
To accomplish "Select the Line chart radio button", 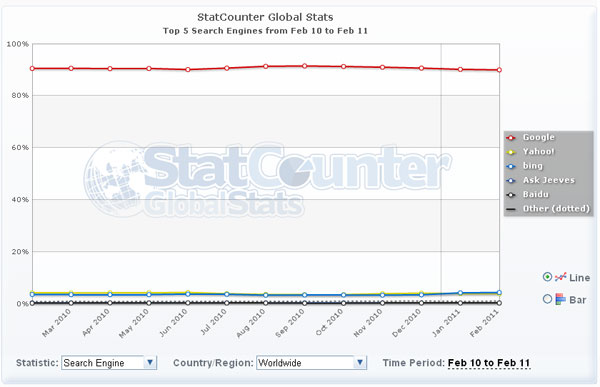I will click(548, 276).
